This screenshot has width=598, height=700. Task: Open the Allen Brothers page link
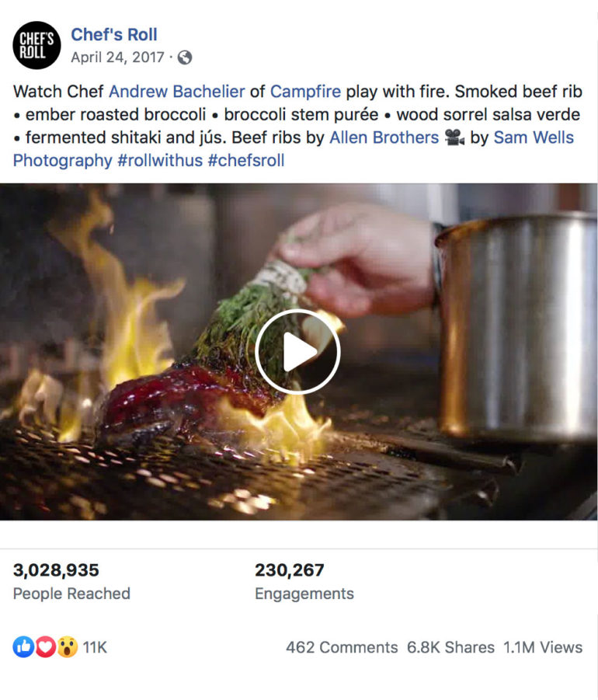pyautogui.click(x=384, y=138)
